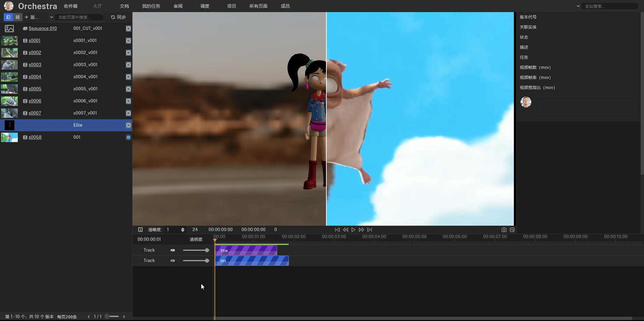Open the s0006 shot link
Image resolution: width=644 pixels, height=321 pixels.
pyautogui.click(x=35, y=101)
